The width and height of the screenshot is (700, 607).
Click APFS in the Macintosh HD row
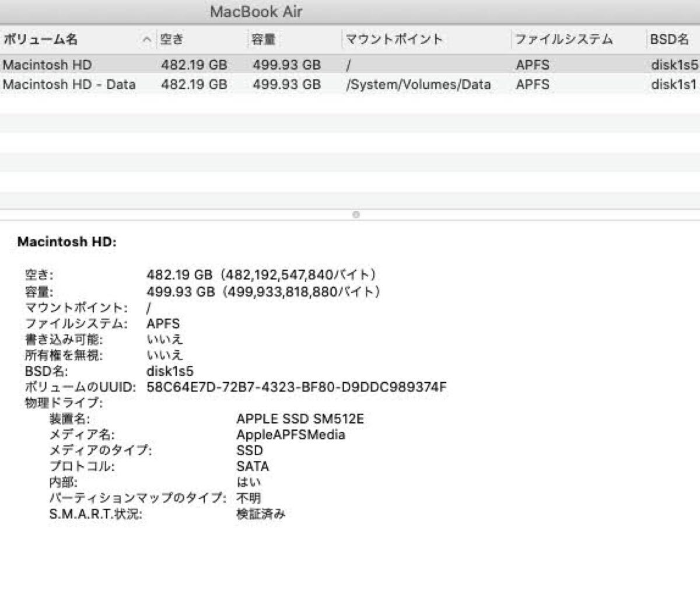pos(532,65)
